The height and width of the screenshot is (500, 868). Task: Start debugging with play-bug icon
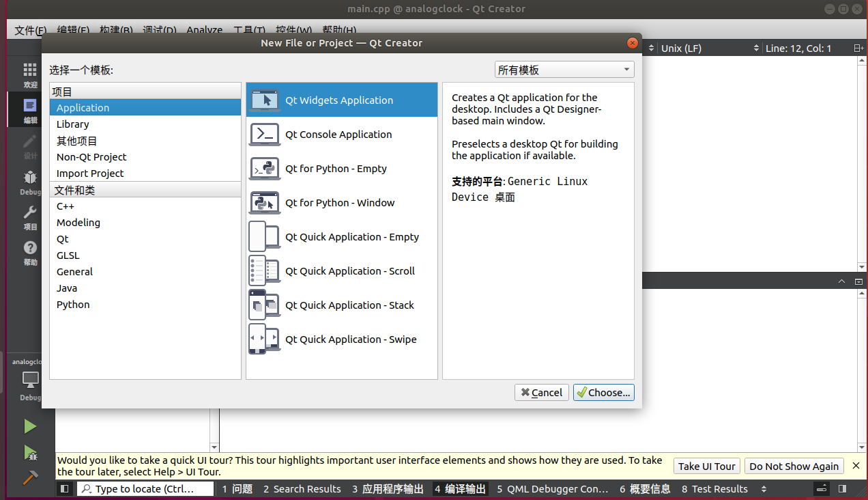pyautogui.click(x=30, y=452)
